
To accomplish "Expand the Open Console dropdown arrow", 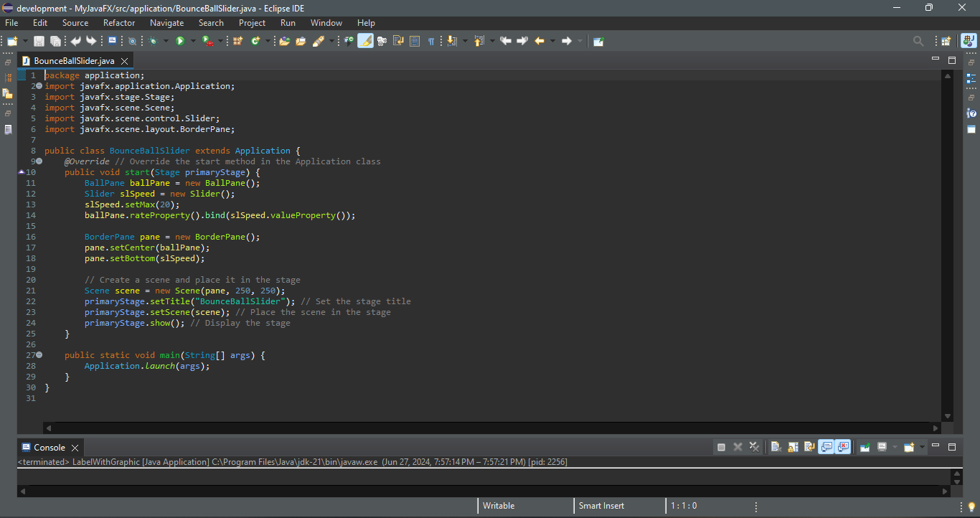I will [922, 447].
